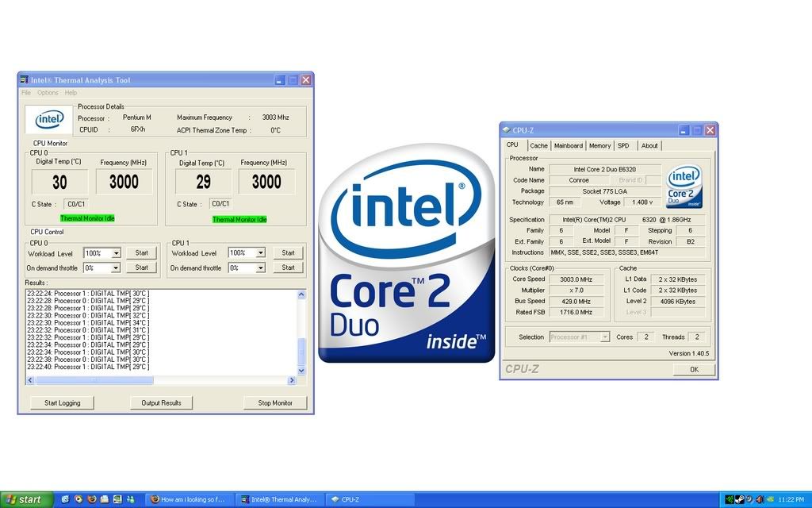812x508 pixels.
Task: Open the Processor #1 selection dropdown in CPU-Z
Action: pos(604,337)
